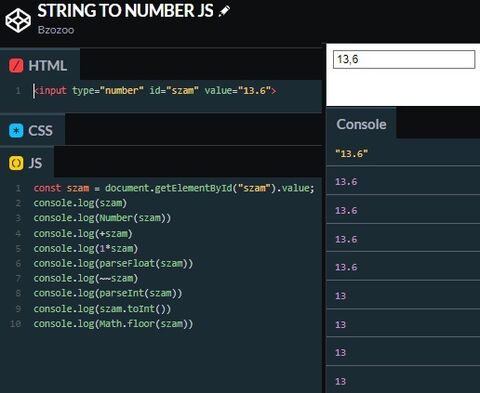480x393 pixels.
Task: Click the parseFloat(szam) code line
Action: (x=113, y=263)
